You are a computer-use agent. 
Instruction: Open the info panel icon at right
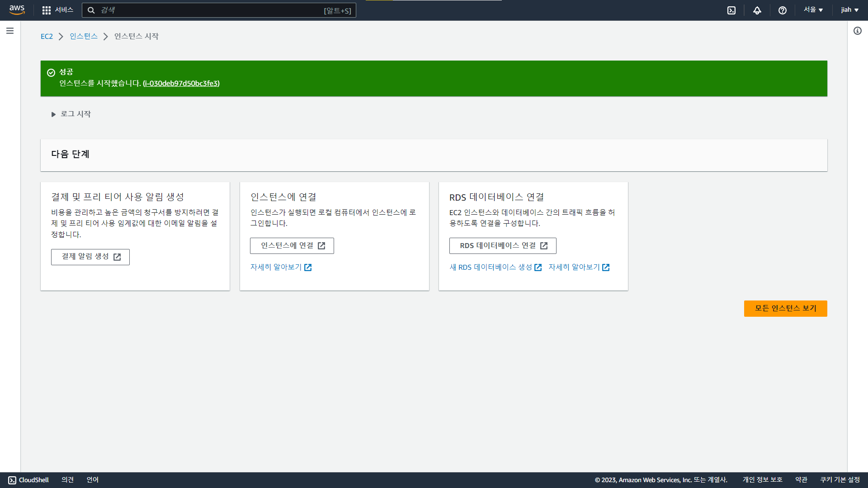pos(857,31)
